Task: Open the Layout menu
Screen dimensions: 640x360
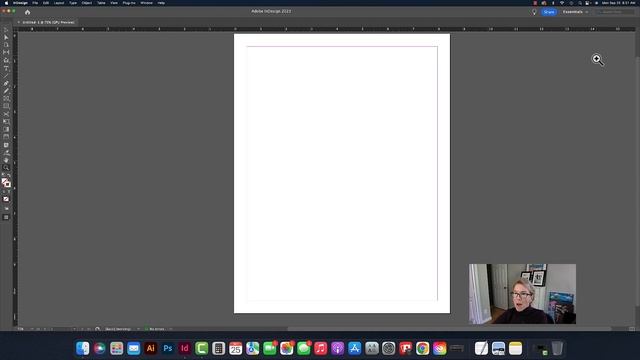Action: (59, 3)
